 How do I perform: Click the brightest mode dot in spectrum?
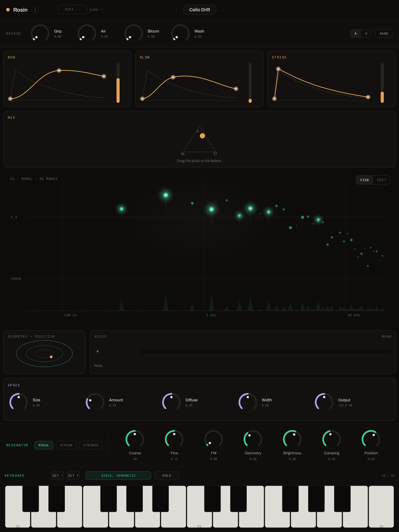click(166, 195)
